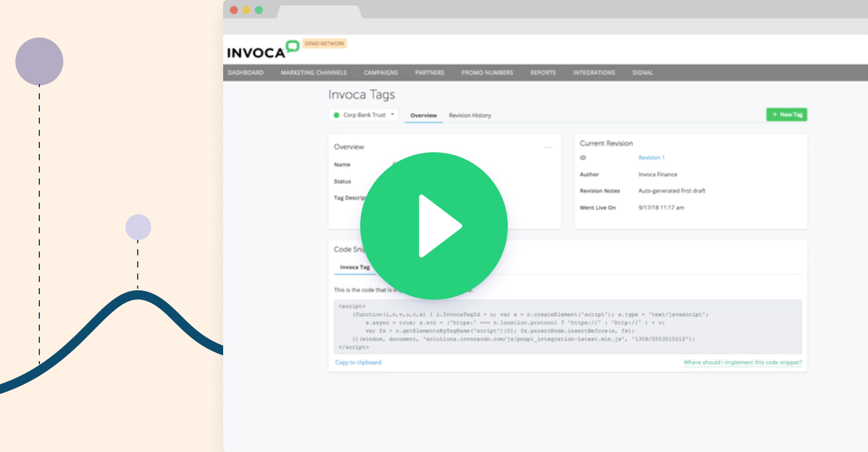Play the demo video

coord(433,225)
